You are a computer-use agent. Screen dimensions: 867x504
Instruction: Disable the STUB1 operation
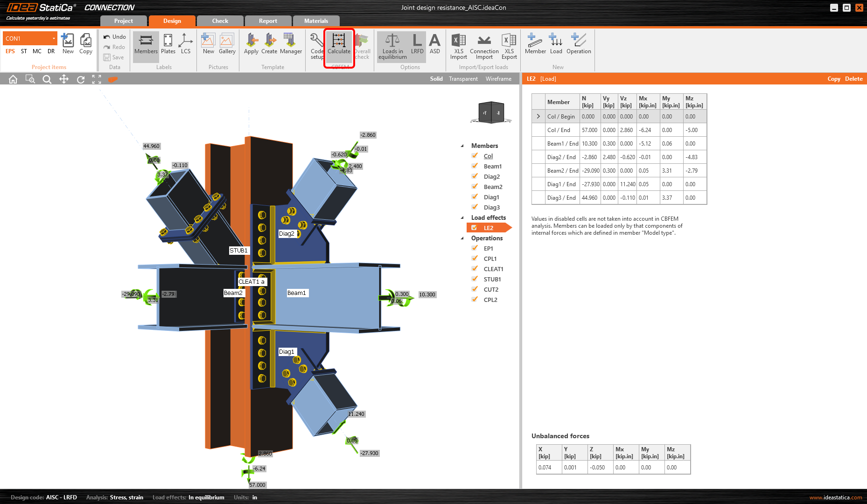point(475,279)
